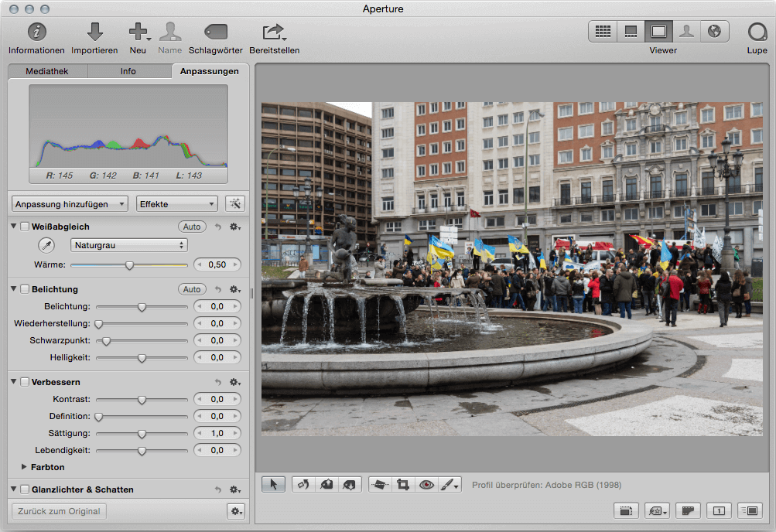This screenshot has width=776, height=532.
Task: Activate the Crop tool
Action: click(404, 484)
